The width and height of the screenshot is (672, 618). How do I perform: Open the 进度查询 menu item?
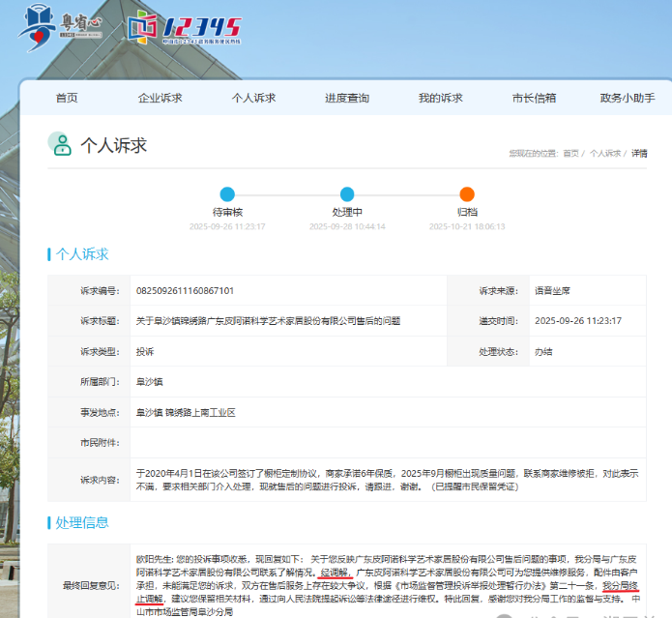347,98
